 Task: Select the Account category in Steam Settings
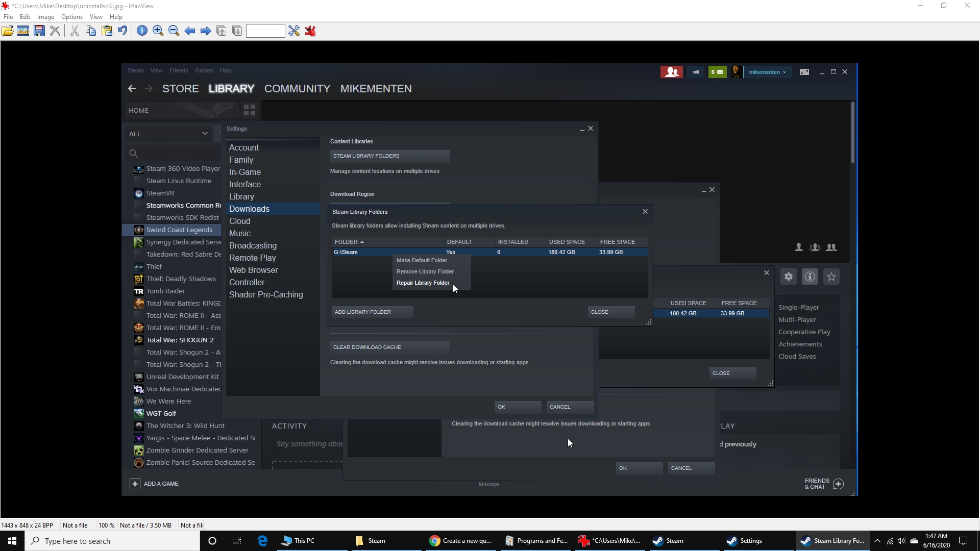(x=243, y=148)
